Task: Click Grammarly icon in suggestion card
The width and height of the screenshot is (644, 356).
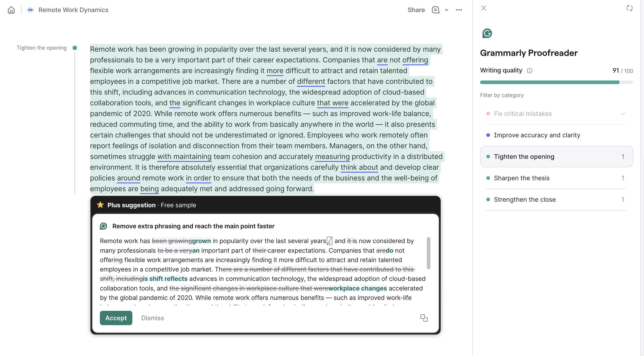Action: point(103,226)
